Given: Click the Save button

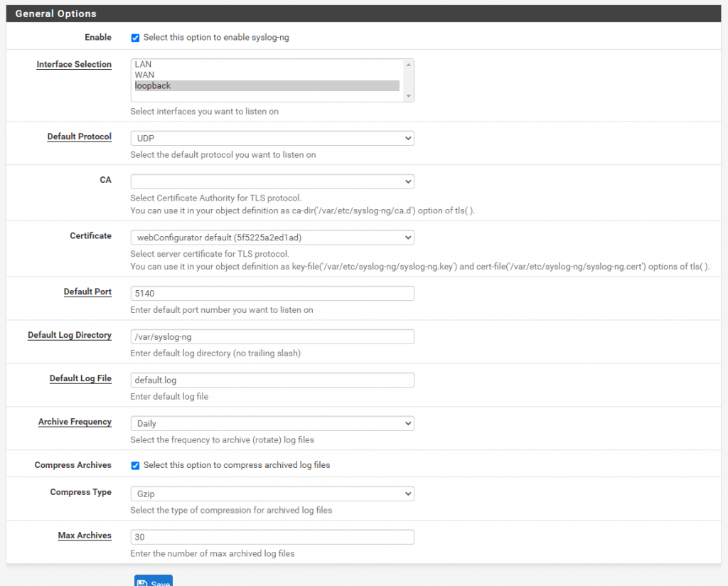Looking at the screenshot, I should (154, 581).
